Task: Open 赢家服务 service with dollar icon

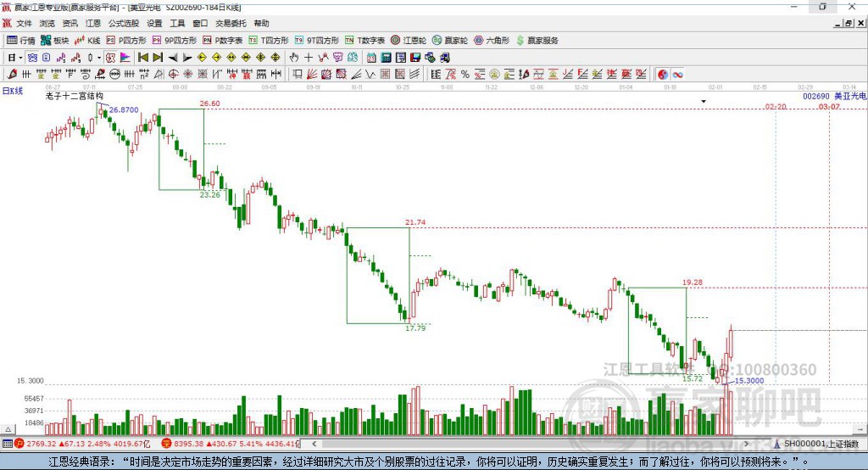Action: pyautogui.click(x=537, y=41)
